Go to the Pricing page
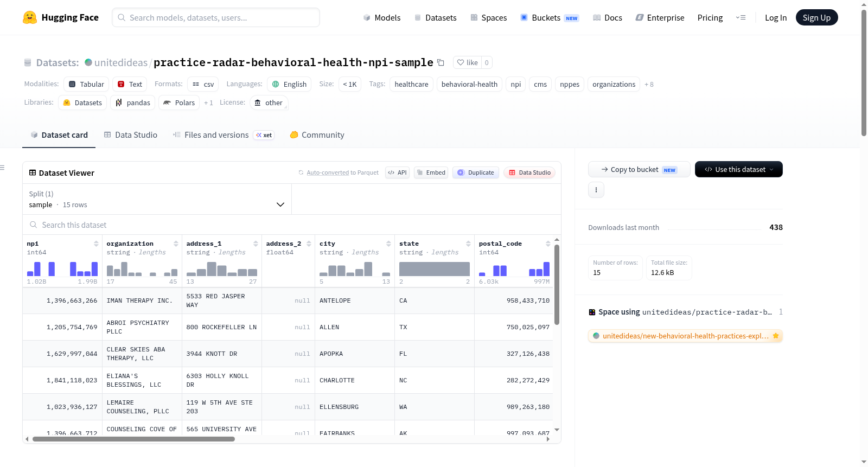This screenshot has height=467, width=868. 710,17
